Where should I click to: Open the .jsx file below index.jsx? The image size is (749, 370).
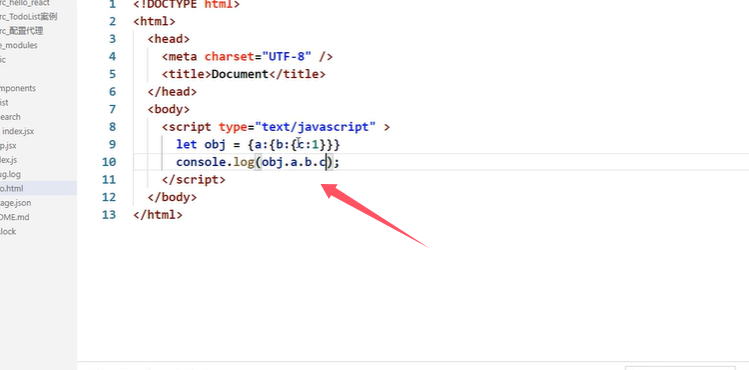[9, 146]
